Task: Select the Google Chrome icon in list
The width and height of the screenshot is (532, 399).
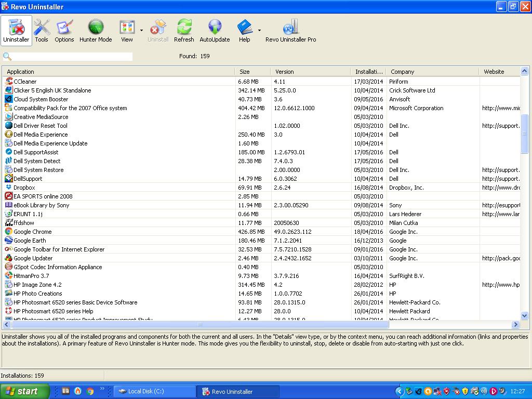Action: [9, 231]
